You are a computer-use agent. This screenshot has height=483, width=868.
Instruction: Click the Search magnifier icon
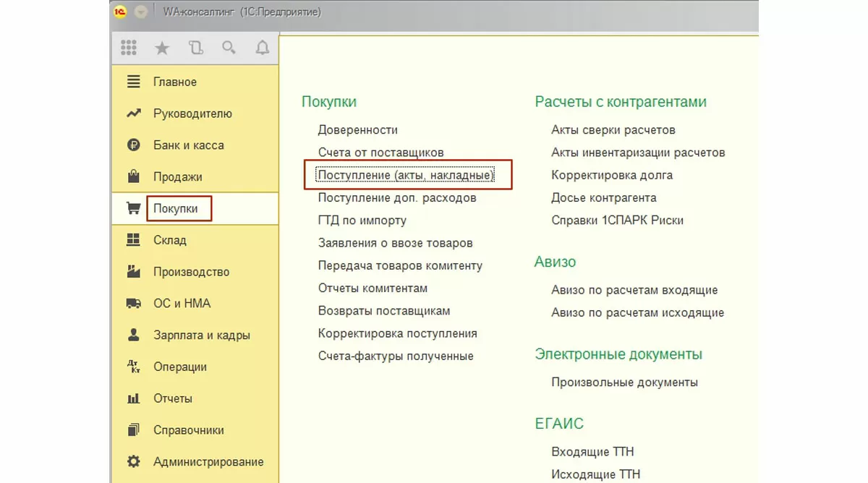(229, 48)
